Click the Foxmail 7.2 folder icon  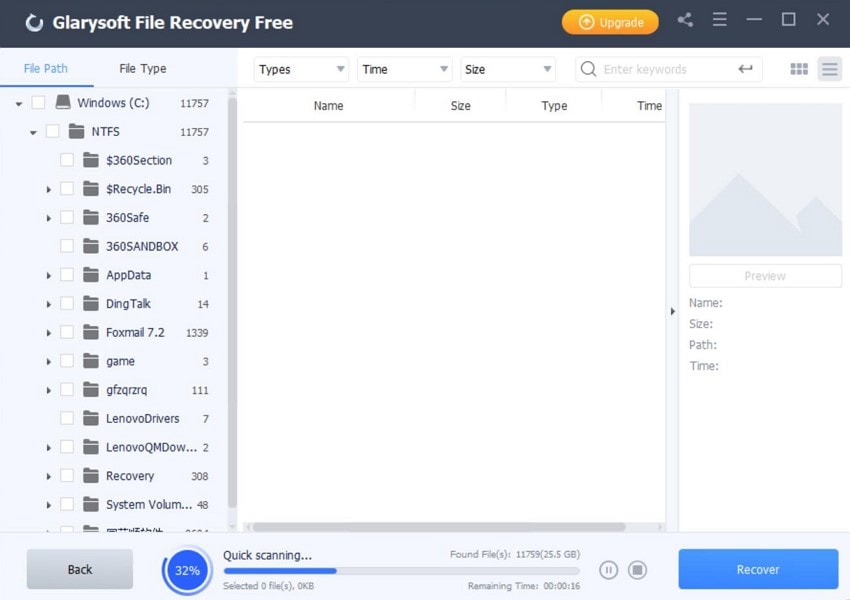(91, 332)
